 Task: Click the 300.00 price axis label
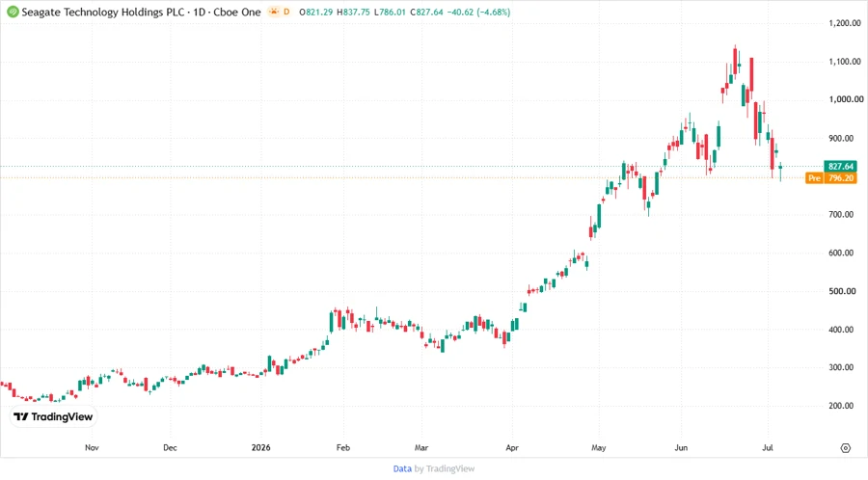coord(841,367)
